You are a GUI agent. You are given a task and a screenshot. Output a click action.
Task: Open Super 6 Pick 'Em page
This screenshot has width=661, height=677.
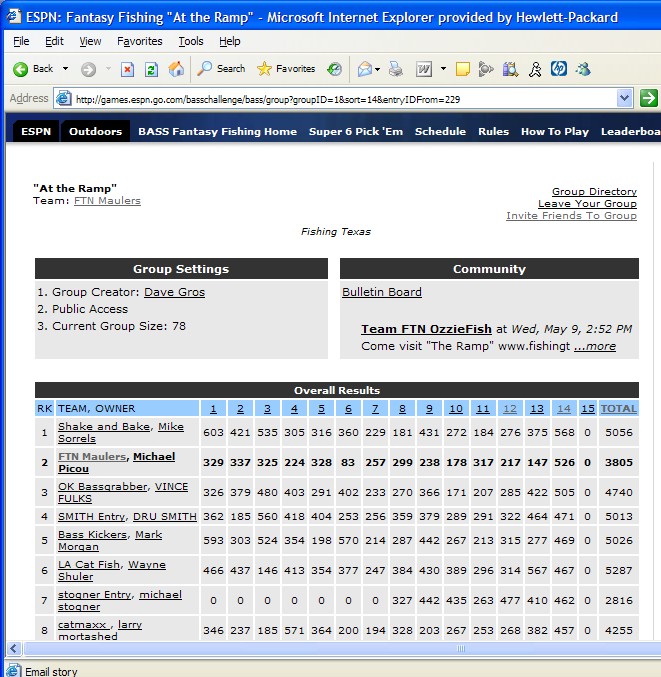coord(356,131)
